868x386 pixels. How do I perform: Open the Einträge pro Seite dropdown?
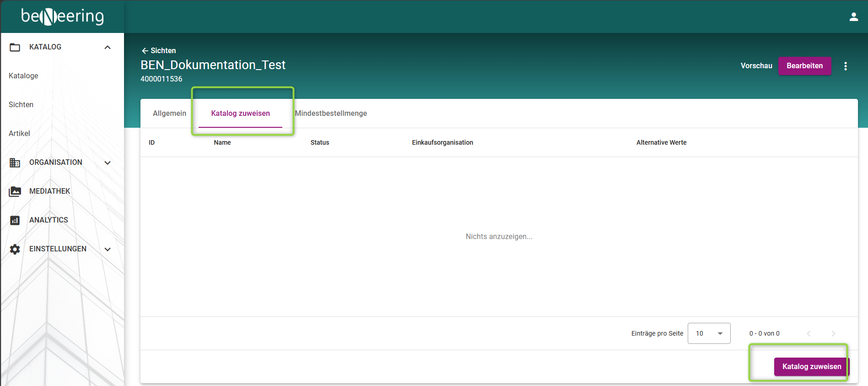[x=709, y=333]
